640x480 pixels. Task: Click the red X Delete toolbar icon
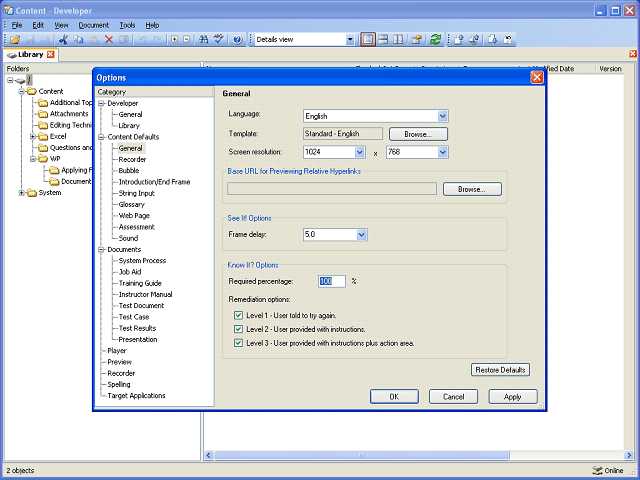[x=109, y=40]
